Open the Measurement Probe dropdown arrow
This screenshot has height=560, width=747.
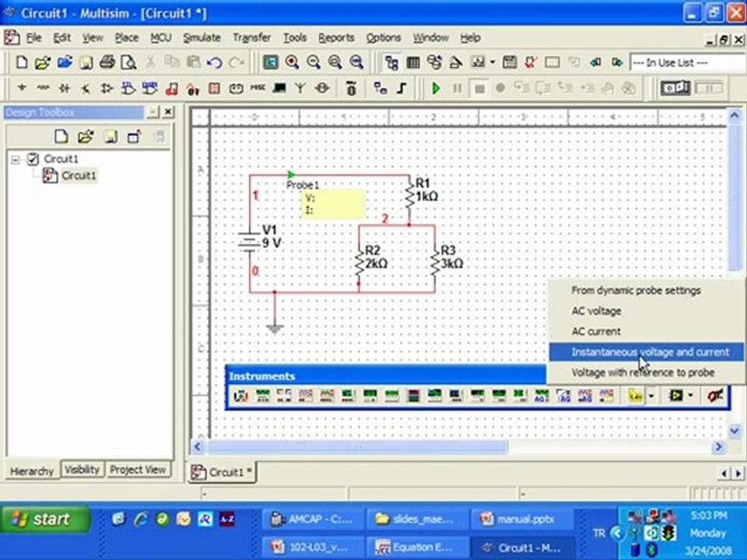tap(651, 395)
